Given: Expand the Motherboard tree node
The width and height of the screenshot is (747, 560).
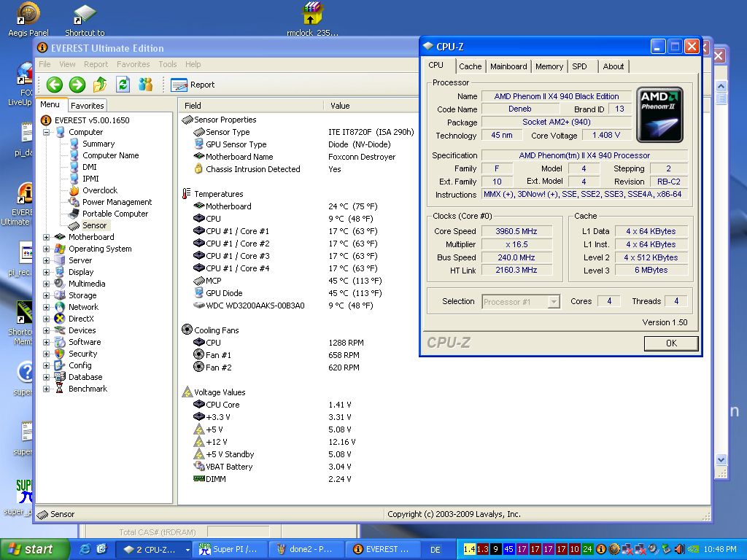Looking at the screenshot, I should coord(46,237).
